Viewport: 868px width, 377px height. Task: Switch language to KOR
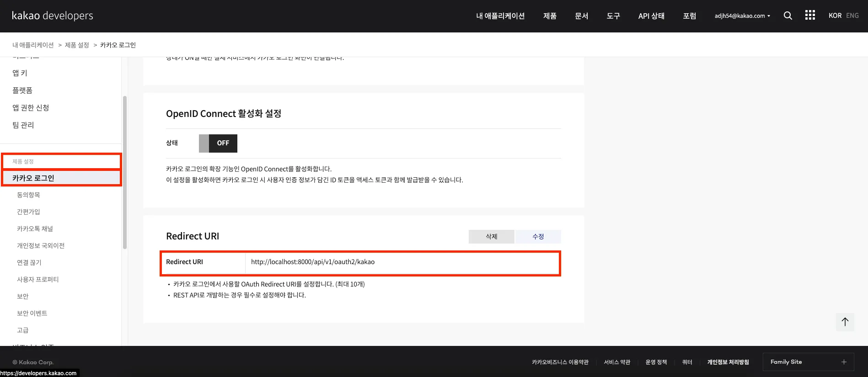(x=835, y=16)
